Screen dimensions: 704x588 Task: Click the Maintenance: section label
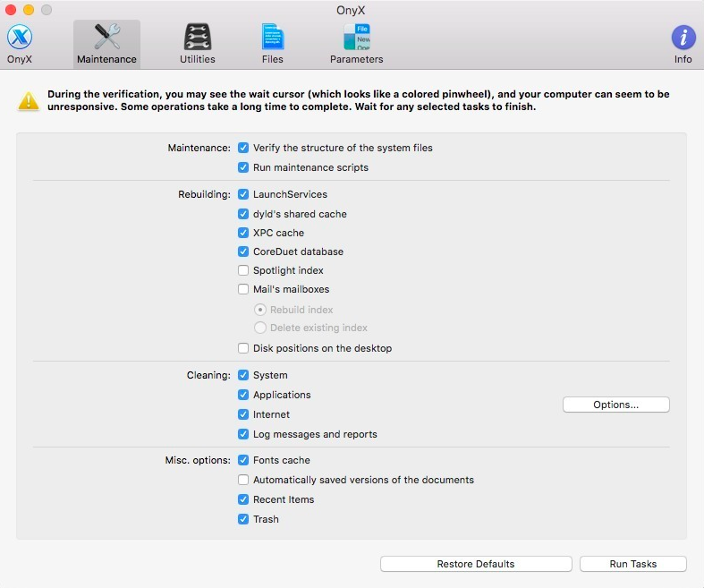[x=199, y=148]
